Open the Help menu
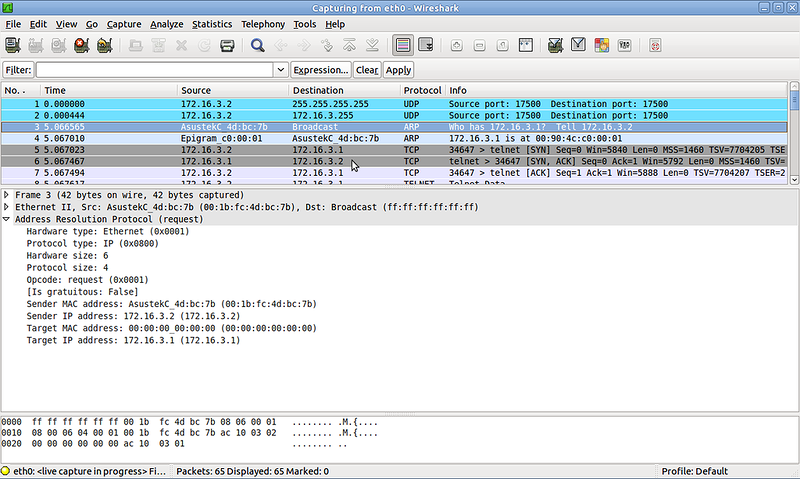The height and width of the screenshot is (479, 800). [335, 24]
